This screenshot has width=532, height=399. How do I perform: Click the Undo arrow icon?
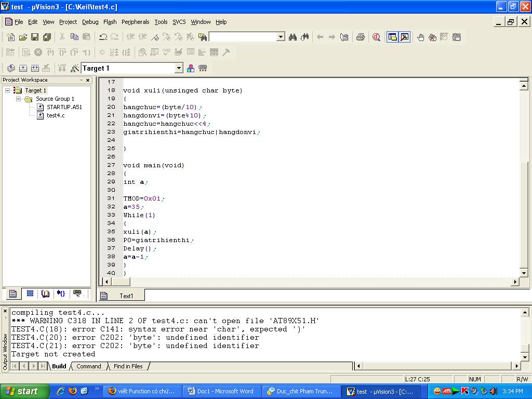tap(103, 37)
